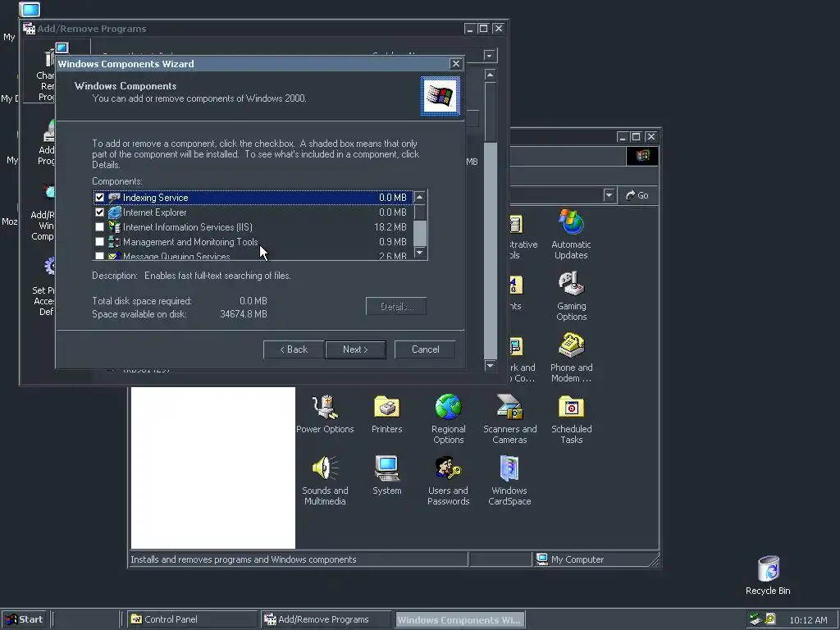Check the Internet Information Services (IIS) checkbox
Viewport: 840px width, 630px height.
pyautogui.click(x=99, y=227)
